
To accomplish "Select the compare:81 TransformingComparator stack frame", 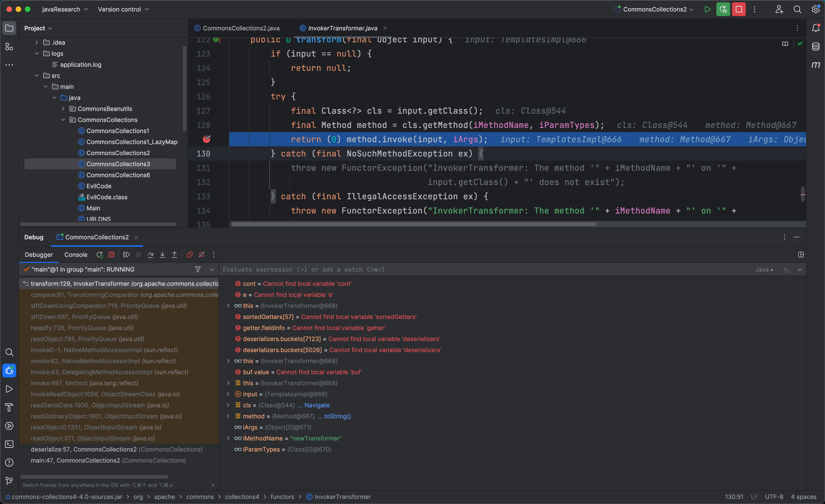I will 119,295.
